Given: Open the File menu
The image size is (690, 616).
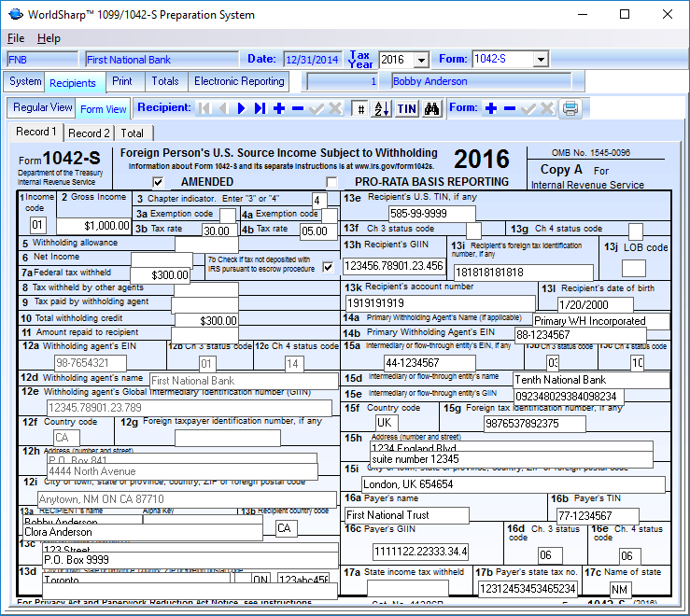Looking at the screenshot, I should [x=16, y=38].
